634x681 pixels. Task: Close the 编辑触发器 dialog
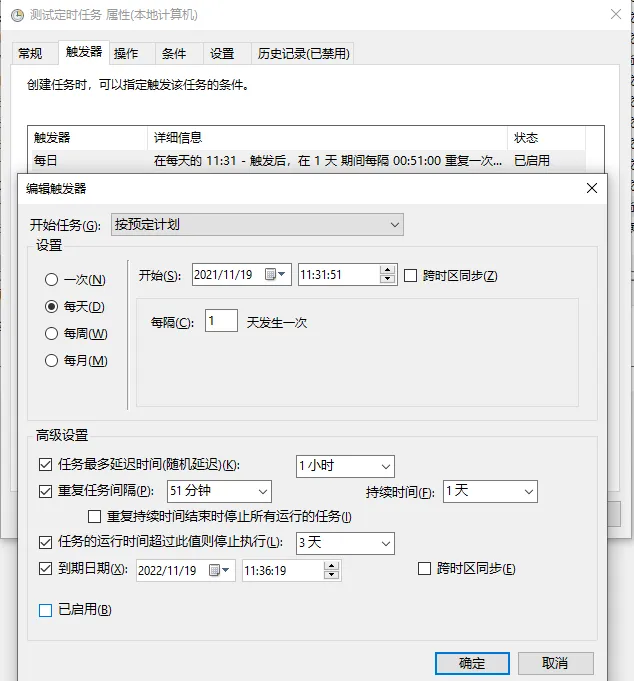click(x=591, y=188)
